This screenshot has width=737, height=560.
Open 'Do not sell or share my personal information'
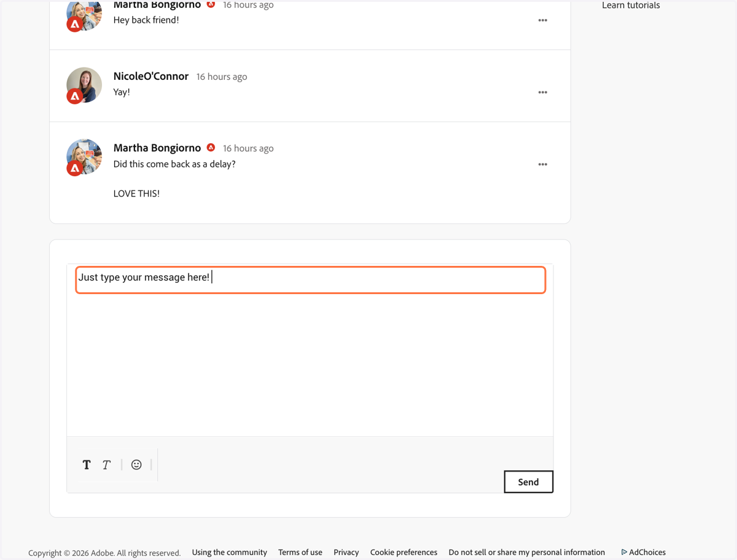527,552
